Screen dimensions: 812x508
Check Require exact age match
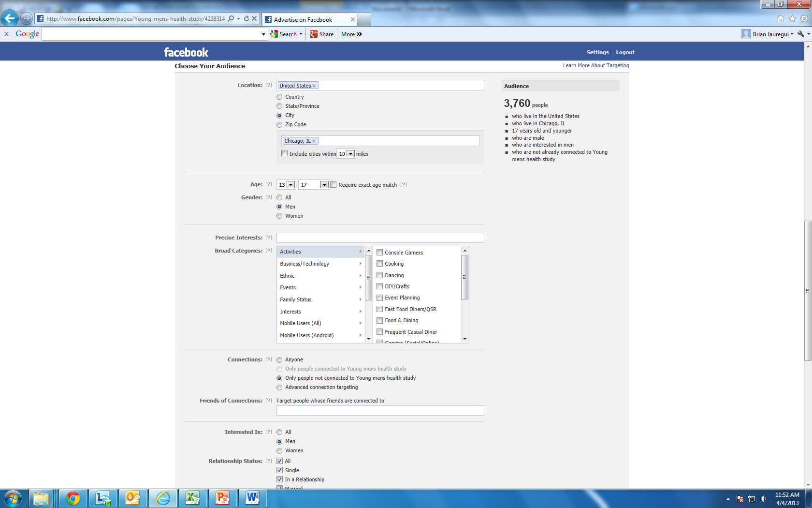[x=333, y=185]
